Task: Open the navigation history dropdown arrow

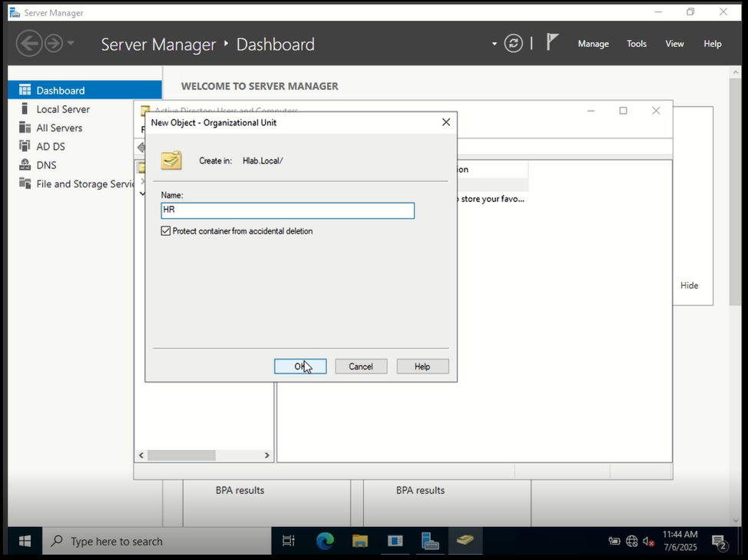Action: [x=71, y=44]
